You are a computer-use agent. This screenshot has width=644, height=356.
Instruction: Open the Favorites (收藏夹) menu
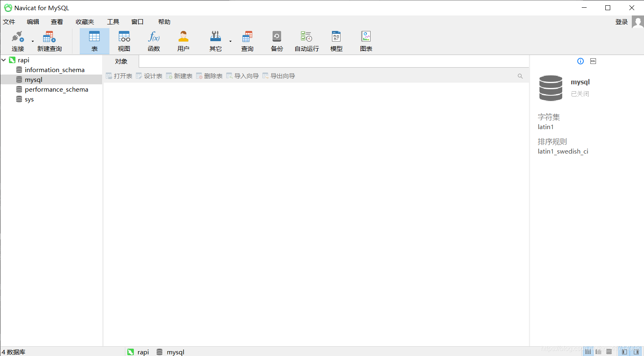pos(85,22)
